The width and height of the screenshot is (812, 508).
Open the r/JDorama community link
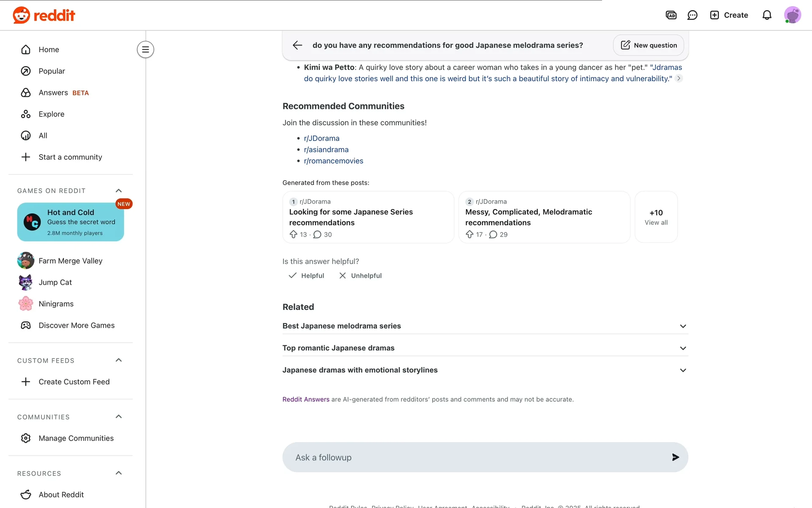point(321,138)
